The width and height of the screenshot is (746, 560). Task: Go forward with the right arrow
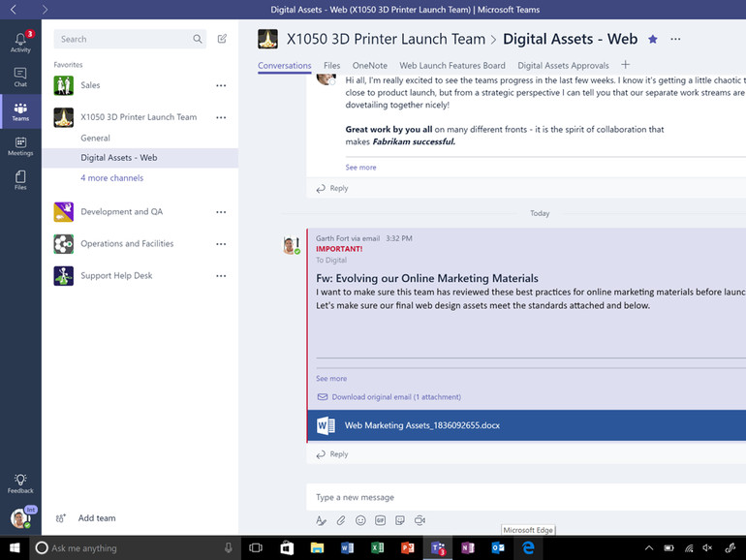[x=45, y=10]
